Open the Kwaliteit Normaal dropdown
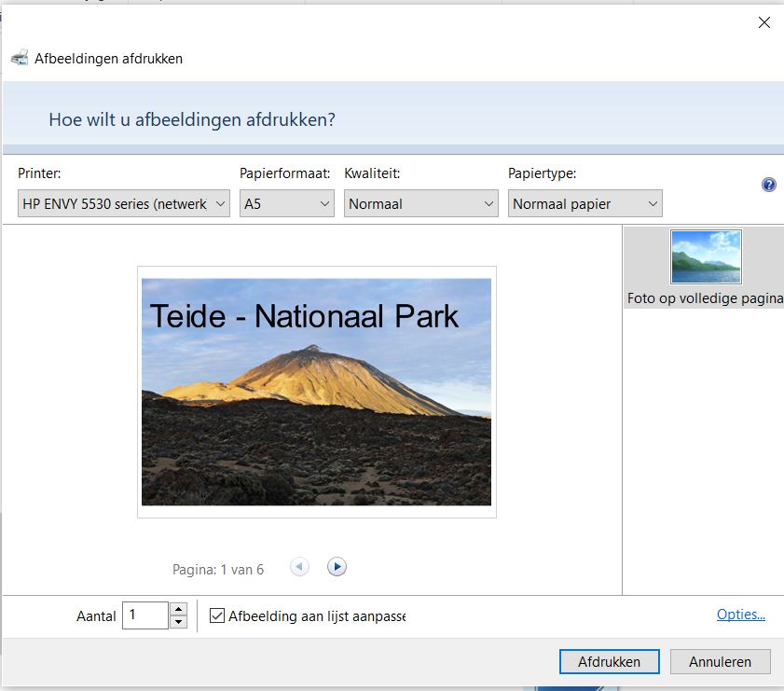The image size is (784, 691). point(421,203)
